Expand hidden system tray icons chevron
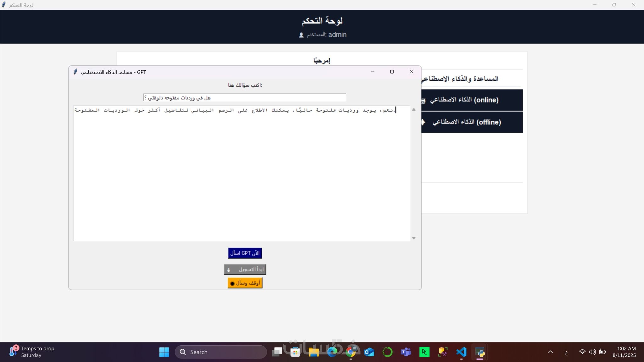The height and width of the screenshot is (362, 644). [x=550, y=352]
